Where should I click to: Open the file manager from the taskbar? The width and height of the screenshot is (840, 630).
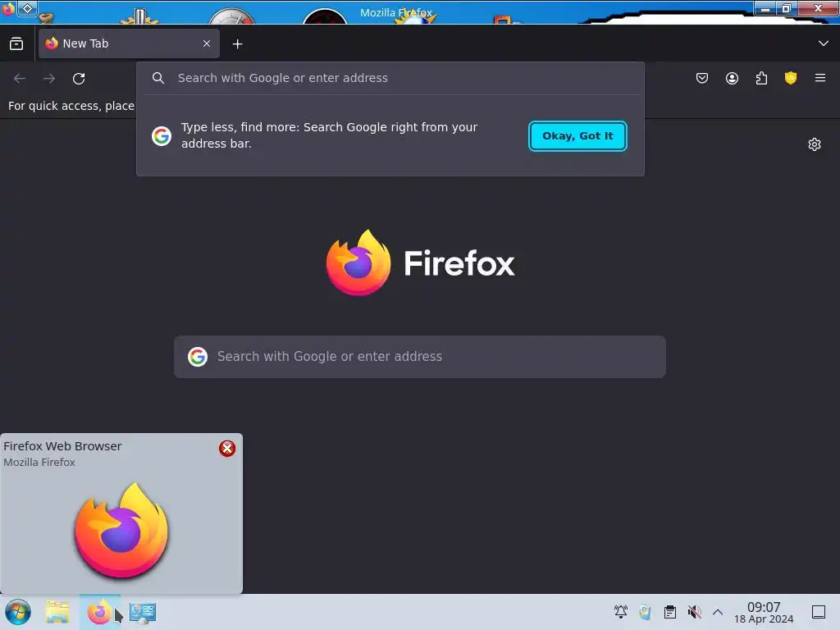[57, 612]
